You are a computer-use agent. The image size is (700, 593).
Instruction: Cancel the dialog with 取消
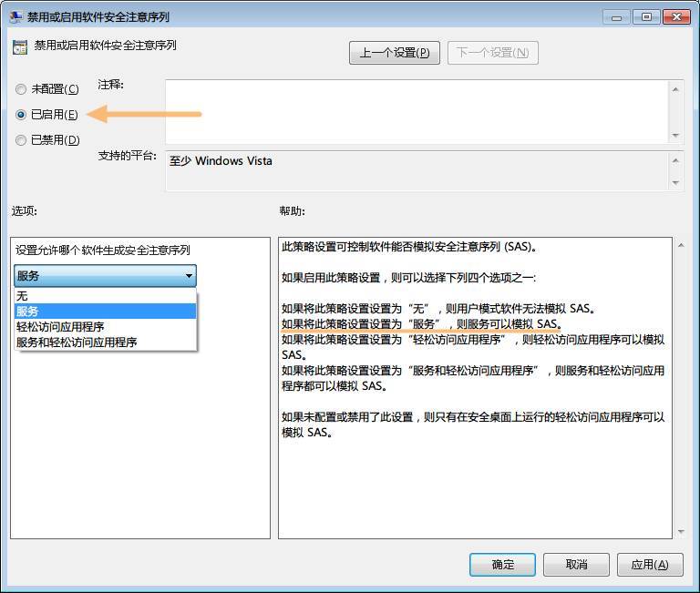coord(576,565)
